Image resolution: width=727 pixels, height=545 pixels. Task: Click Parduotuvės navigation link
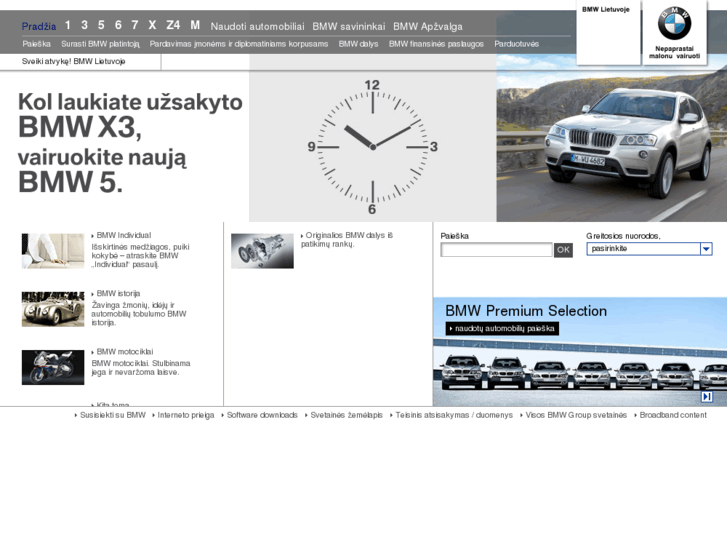(517, 44)
